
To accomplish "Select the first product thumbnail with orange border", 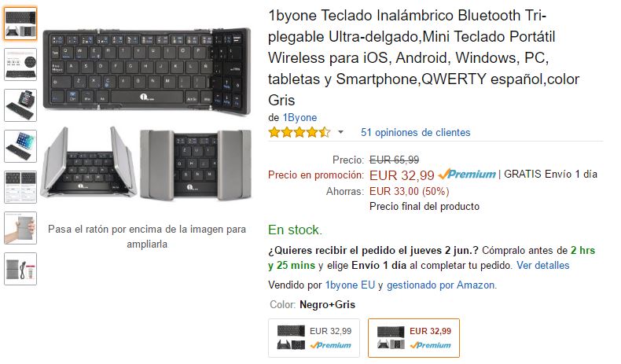I will click(x=20, y=24).
